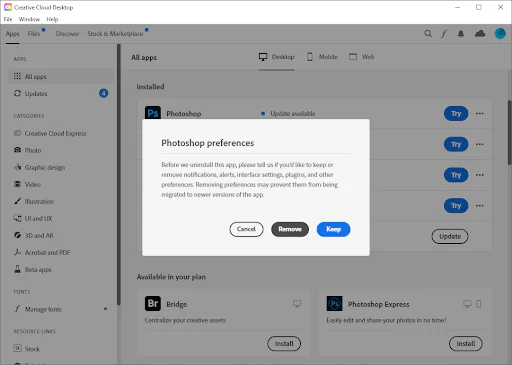Click the Keep button in the dialog
The height and width of the screenshot is (365, 512).
[333, 229]
